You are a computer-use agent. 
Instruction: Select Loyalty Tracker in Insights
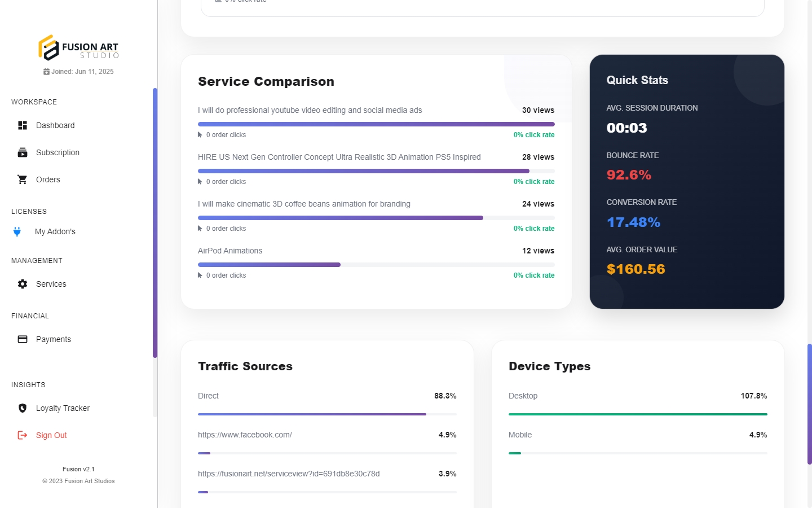pyautogui.click(x=63, y=408)
